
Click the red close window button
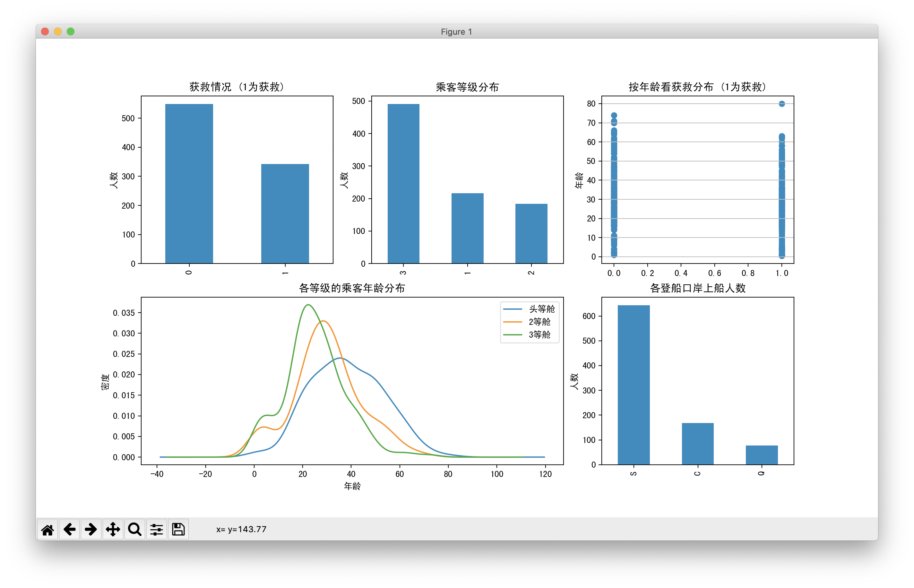pos(45,31)
